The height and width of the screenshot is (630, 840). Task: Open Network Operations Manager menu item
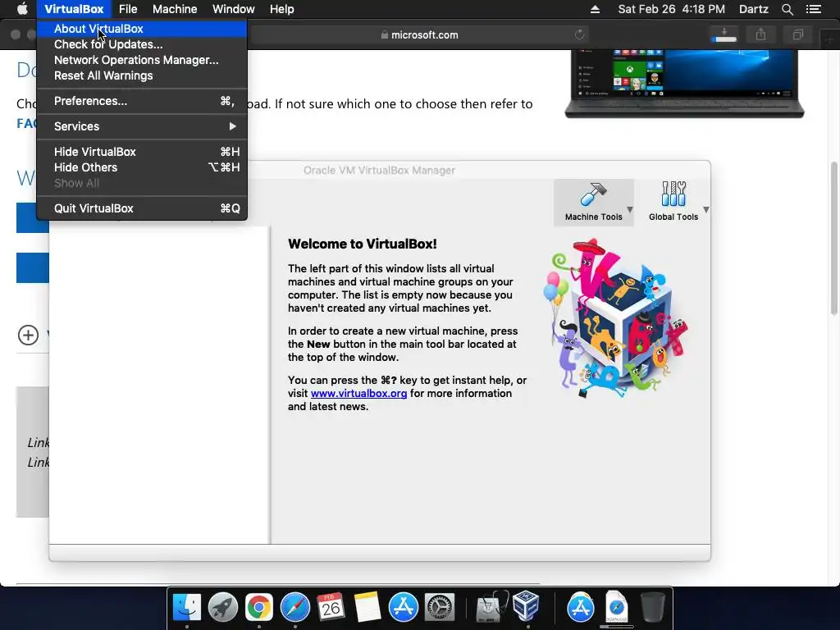[x=142, y=60]
